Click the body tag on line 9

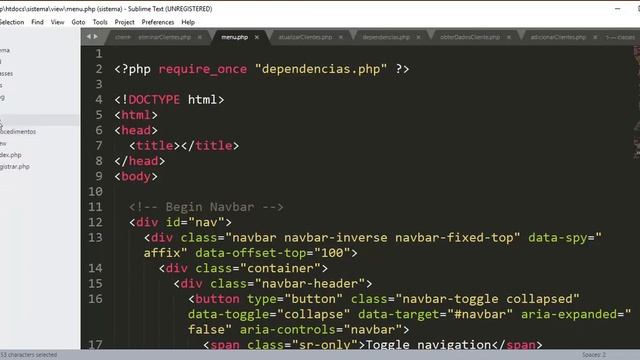tap(136, 176)
